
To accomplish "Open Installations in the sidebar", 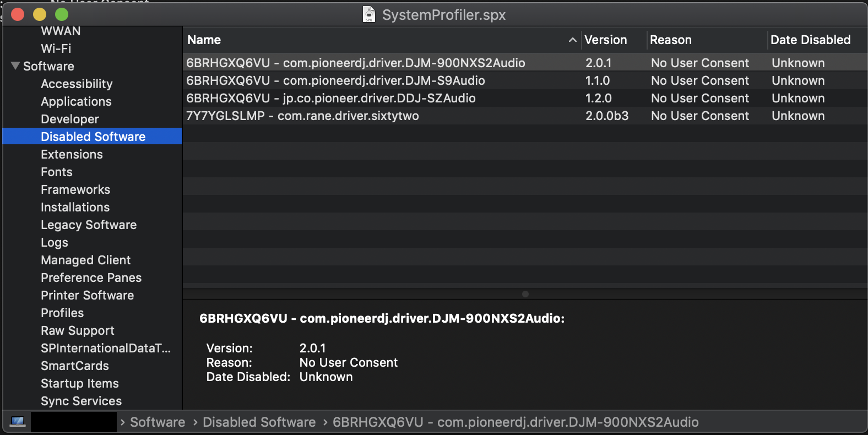I will tap(75, 207).
